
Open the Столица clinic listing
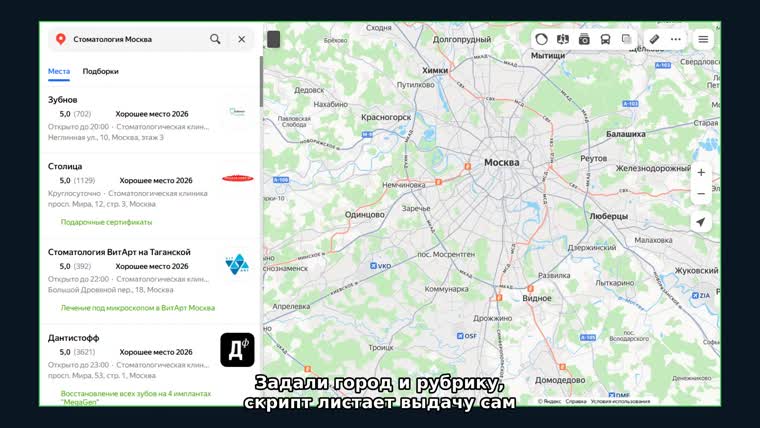coord(65,166)
